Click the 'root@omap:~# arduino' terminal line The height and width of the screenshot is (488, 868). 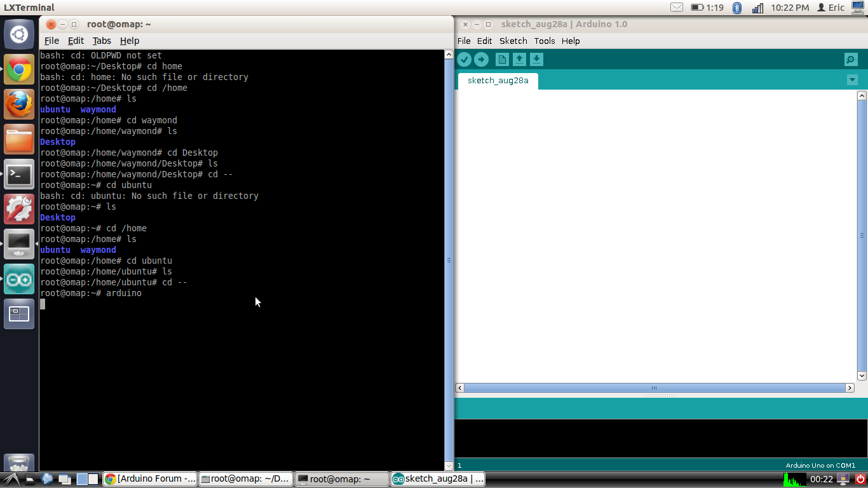tap(91, 293)
